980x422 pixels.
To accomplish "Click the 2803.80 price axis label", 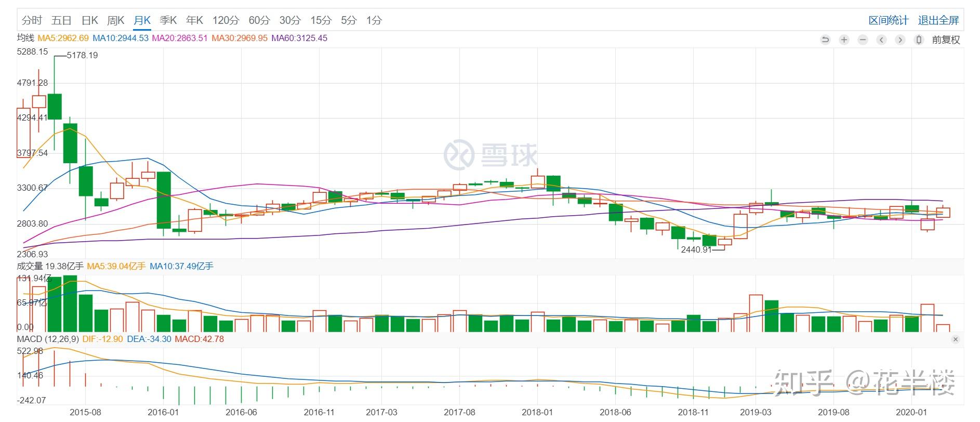I will pyautogui.click(x=32, y=223).
